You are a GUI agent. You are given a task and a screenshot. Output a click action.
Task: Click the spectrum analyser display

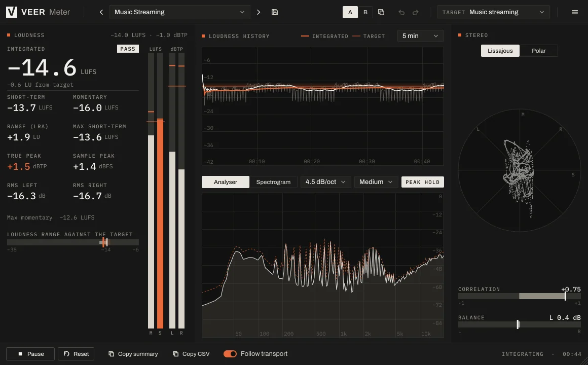pyautogui.click(x=322, y=265)
